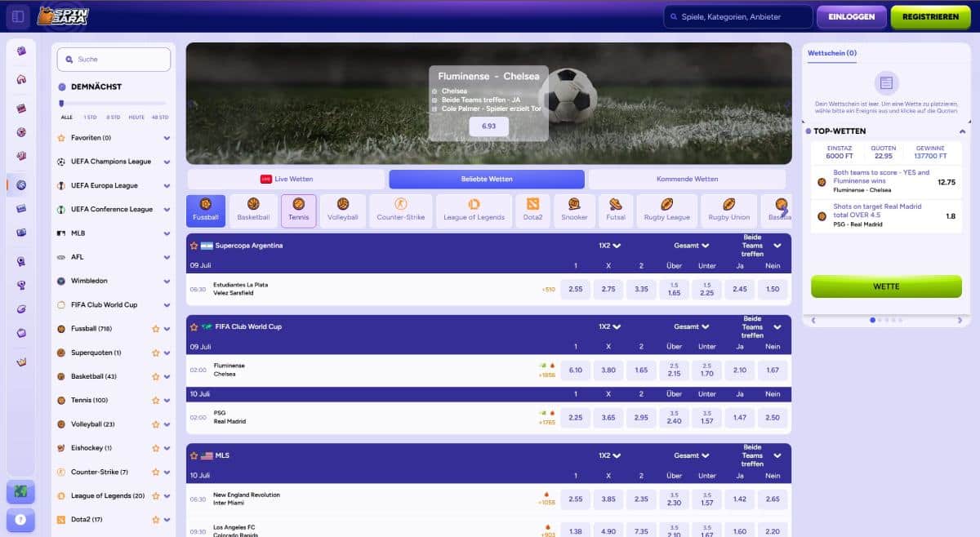The width and height of the screenshot is (980, 537).
Task: Collapse the TOP-WETTEN section
Action: tap(962, 131)
